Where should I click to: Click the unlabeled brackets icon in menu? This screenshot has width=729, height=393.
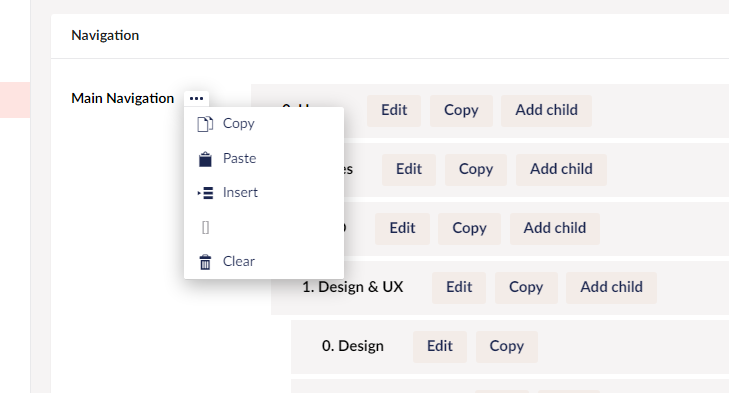tap(205, 227)
